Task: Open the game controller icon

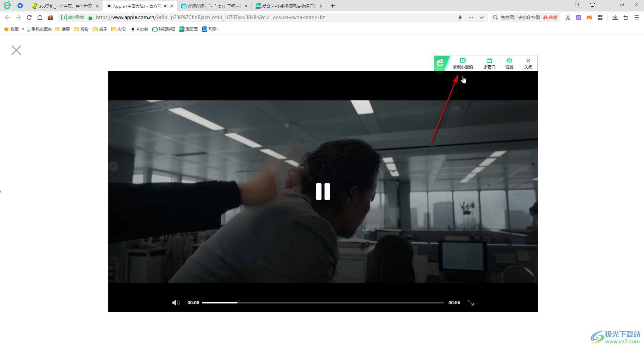Action: point(589,17)
